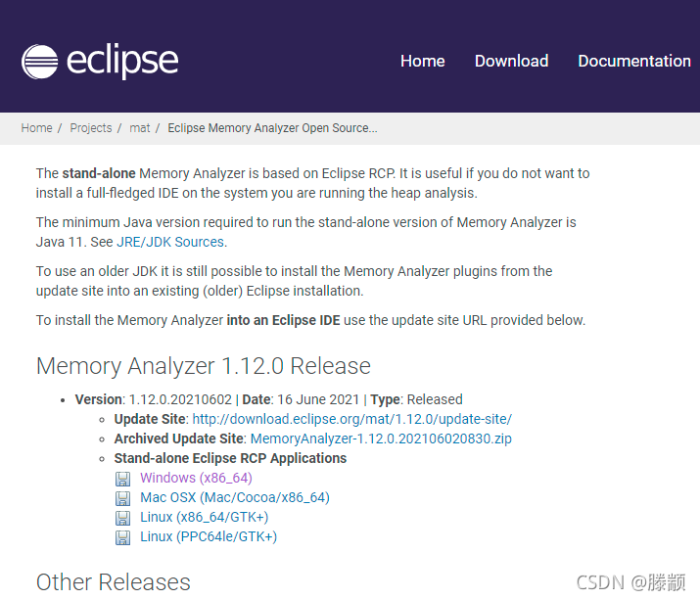Click the date text 16 June 2021

(x=318, y=399)
